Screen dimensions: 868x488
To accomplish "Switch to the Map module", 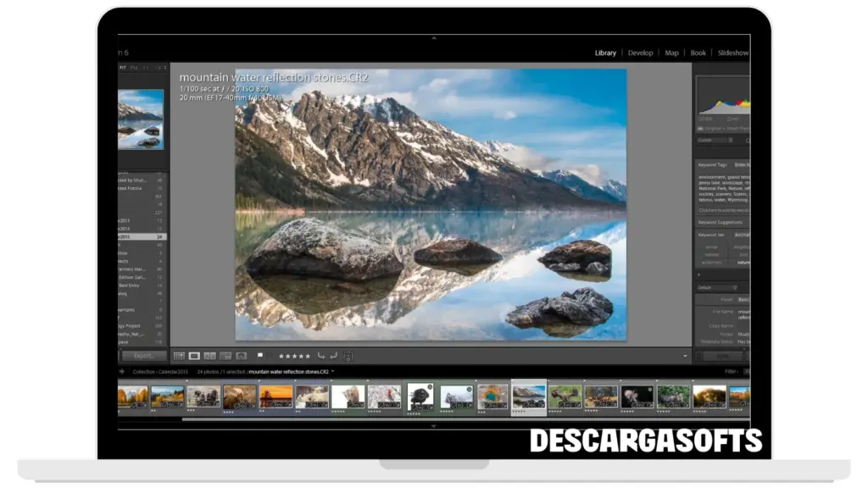I will (671, 53).
